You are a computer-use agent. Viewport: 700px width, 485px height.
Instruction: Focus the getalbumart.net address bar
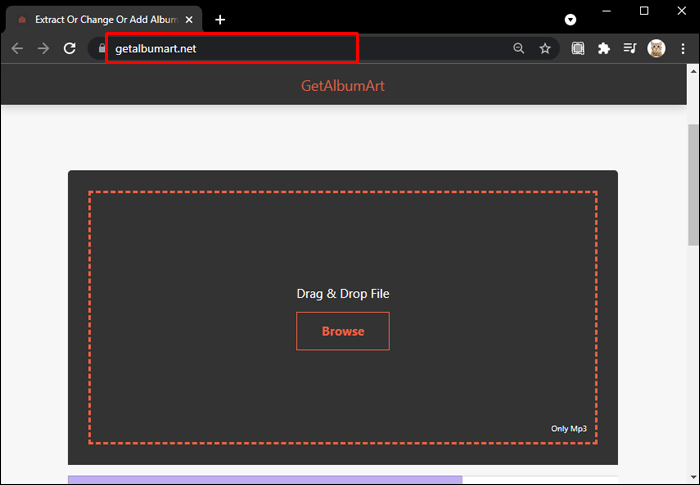click(308, 48)
